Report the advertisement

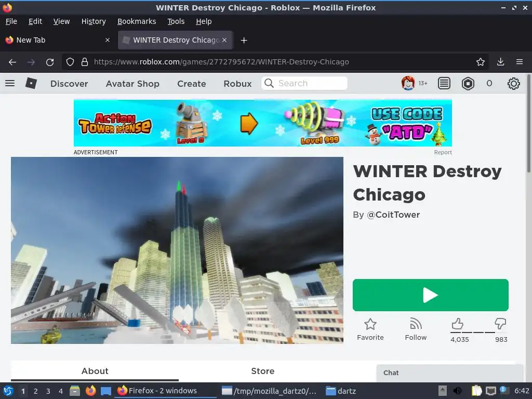pyautogui.click(x=443, y=152)
